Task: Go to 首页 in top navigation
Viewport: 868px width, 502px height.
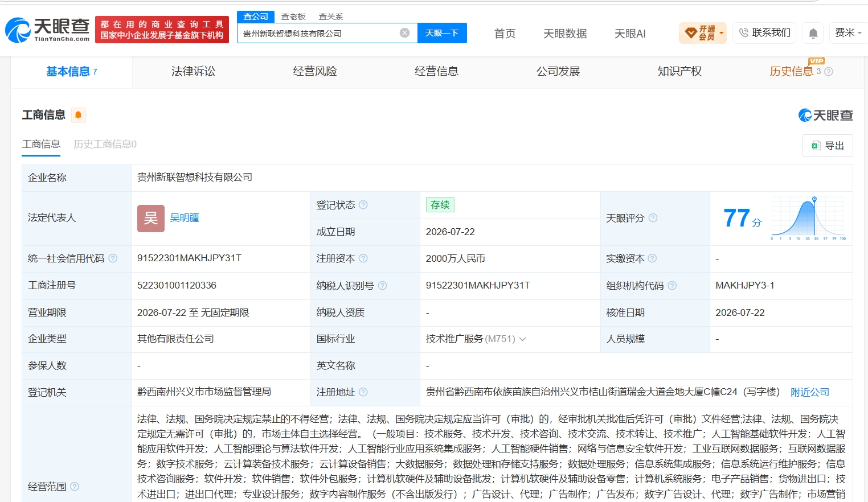Action: 505,34
